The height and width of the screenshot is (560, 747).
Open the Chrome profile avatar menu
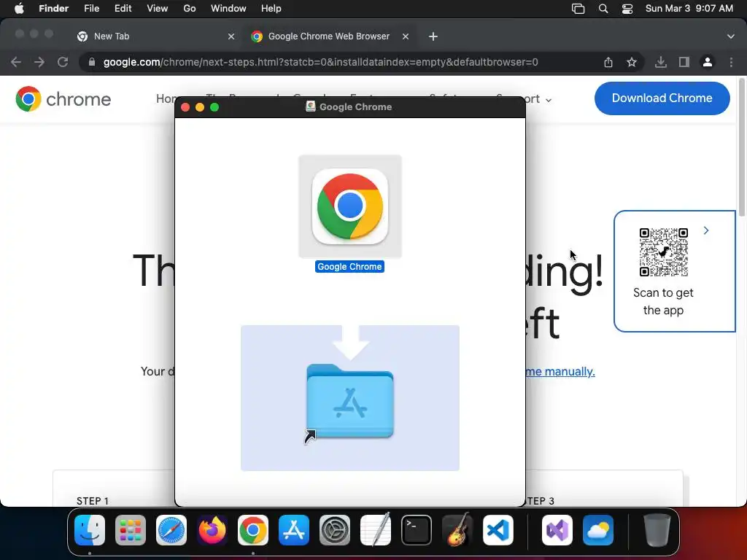[x=708, y=62]
